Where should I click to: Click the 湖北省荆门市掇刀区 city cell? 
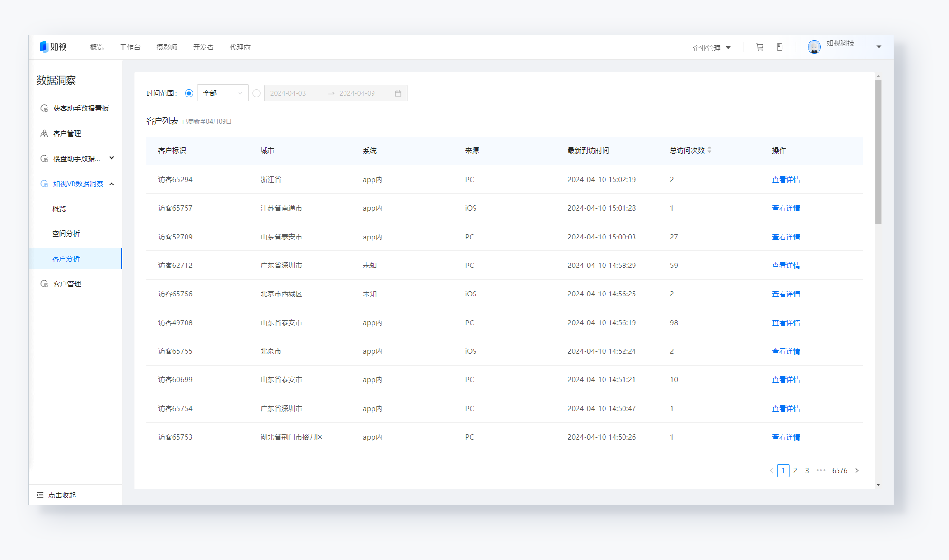292,437
